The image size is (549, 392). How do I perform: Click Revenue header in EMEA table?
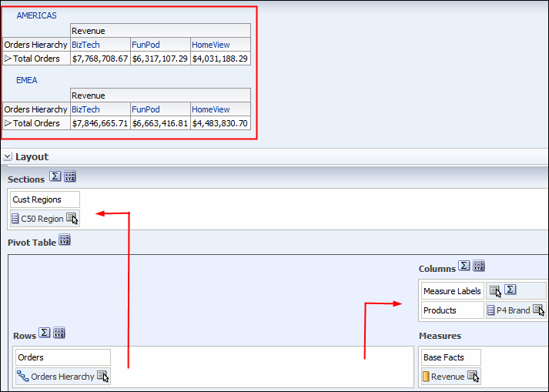tap(160, 95)
